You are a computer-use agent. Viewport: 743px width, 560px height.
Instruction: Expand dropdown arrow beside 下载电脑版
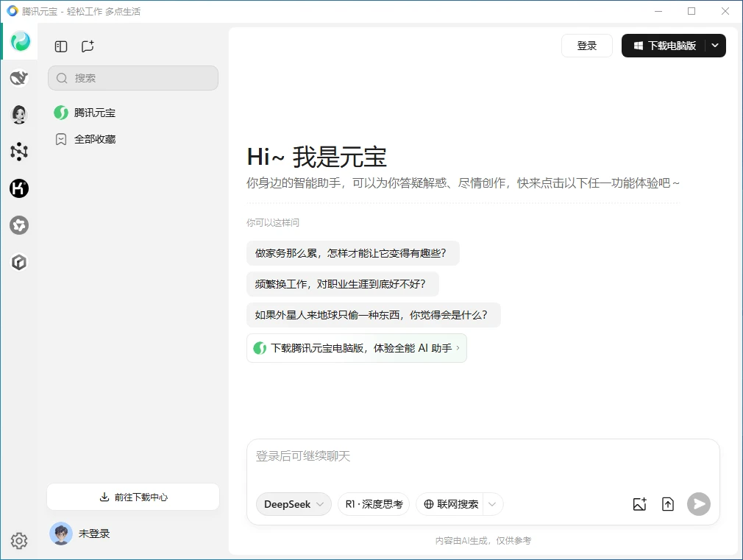715,46
